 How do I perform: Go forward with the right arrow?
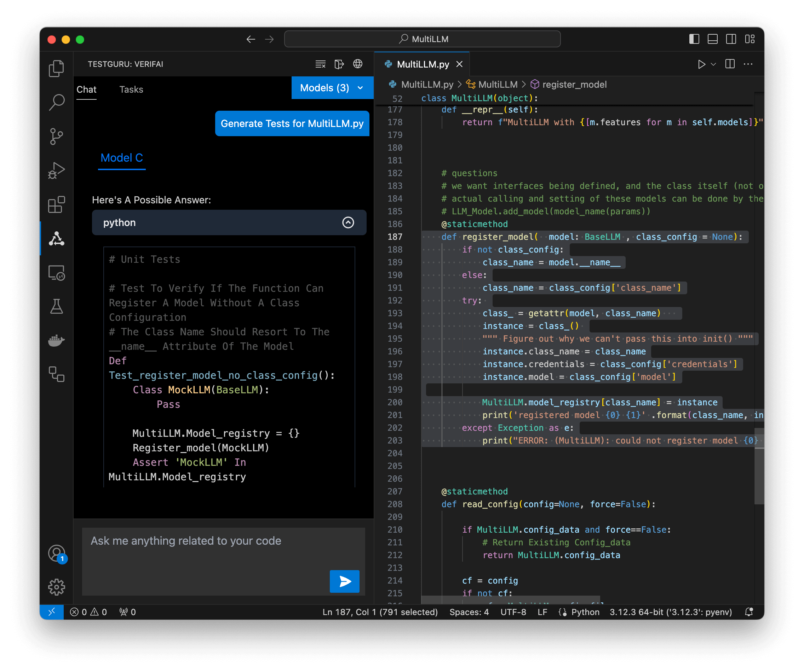(269, 39)
